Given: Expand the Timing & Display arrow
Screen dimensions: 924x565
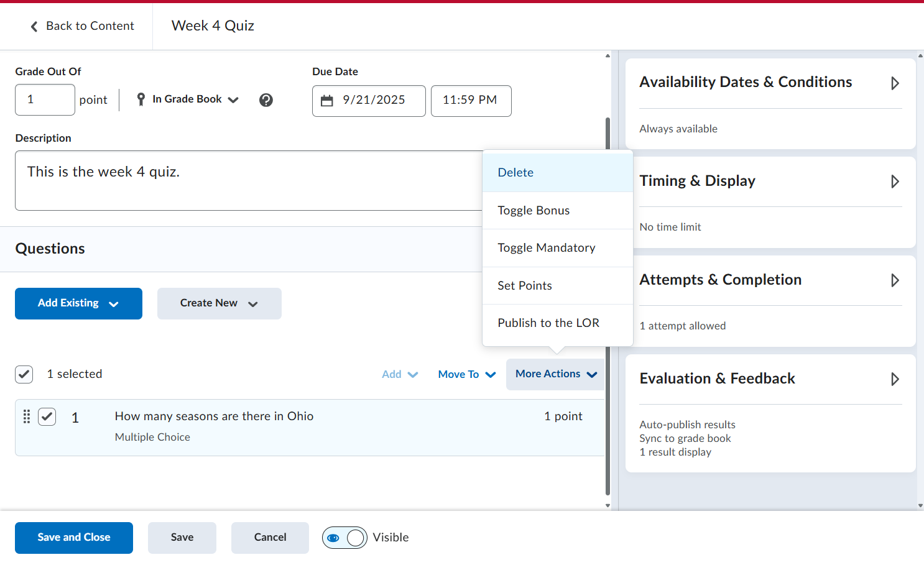Looking at the screenshot, I should point(895,181).
